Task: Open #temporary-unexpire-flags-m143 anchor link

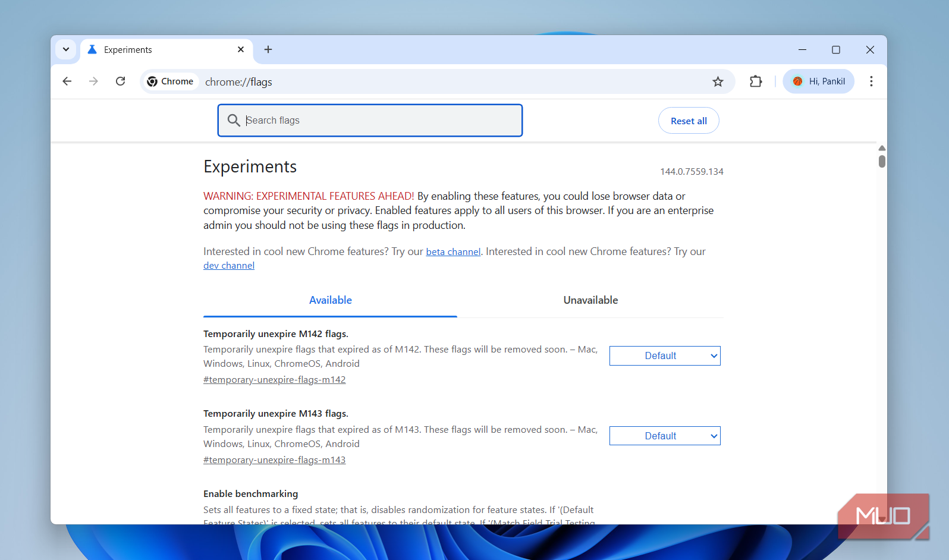Action: [x=275, y=460]
